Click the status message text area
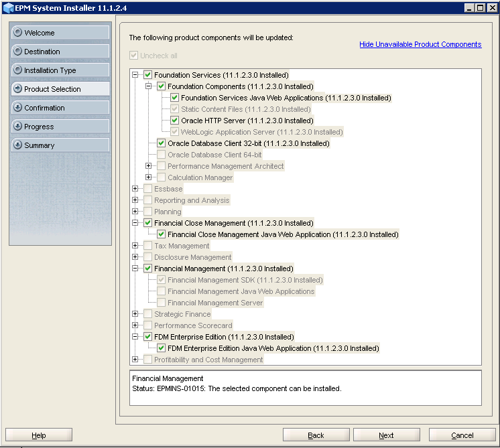500x448 pixels. pos(306,388)
